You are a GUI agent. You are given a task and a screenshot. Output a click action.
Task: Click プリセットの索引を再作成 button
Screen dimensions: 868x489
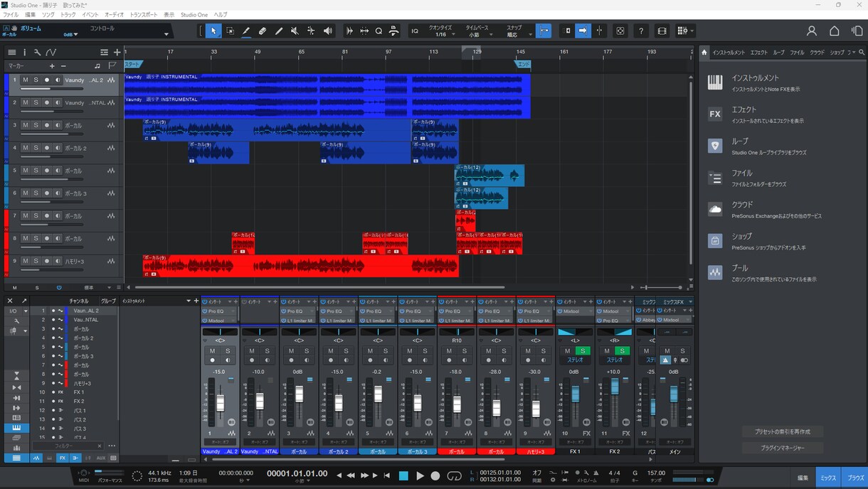(782, 431)
